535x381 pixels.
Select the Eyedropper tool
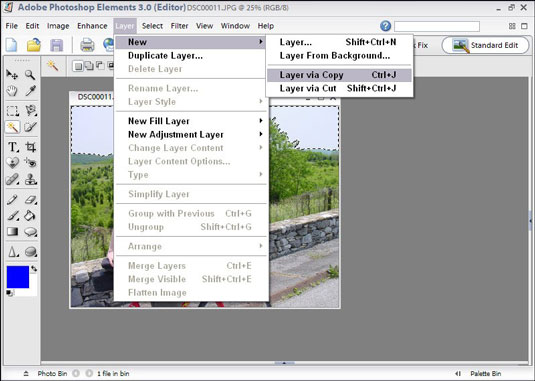30,91
